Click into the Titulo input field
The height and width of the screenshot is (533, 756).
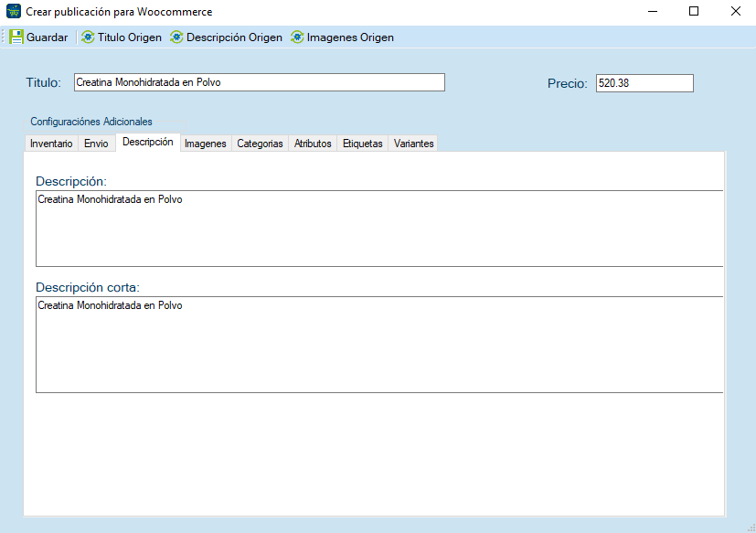coord(260,82)
